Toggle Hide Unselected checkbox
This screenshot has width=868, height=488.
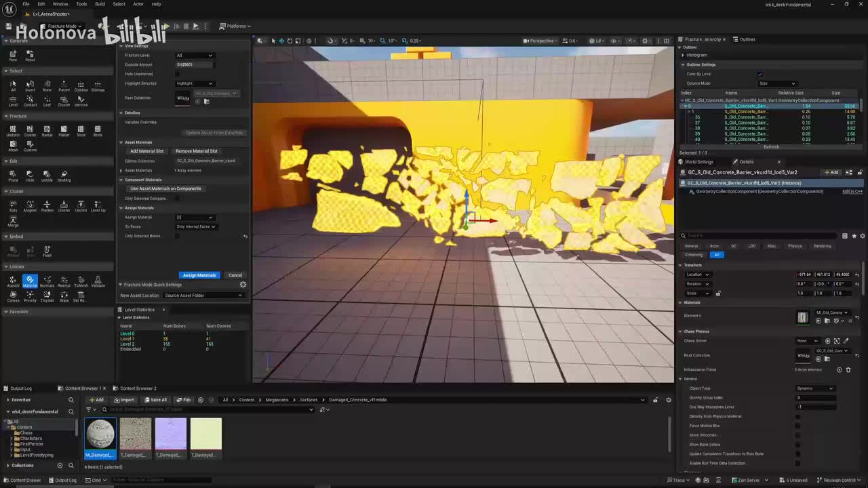[178, 74]
